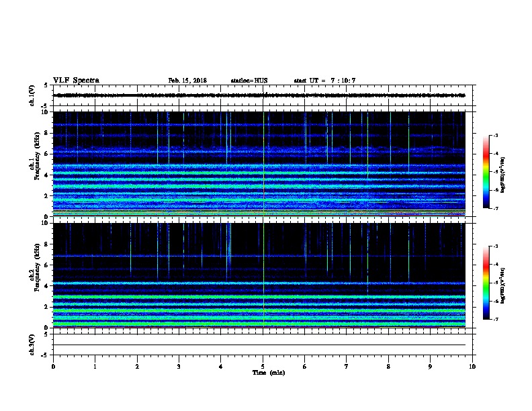This screenshot has height=411, width=532.
Task: Click ch.2 frequency axis tick "10"
Action: (45, 223)
